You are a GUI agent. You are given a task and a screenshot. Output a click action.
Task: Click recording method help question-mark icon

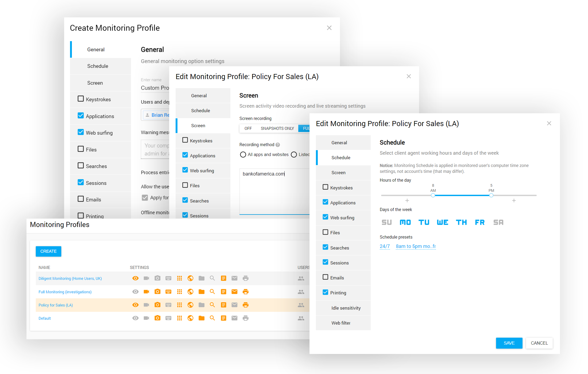click(278, 145)
